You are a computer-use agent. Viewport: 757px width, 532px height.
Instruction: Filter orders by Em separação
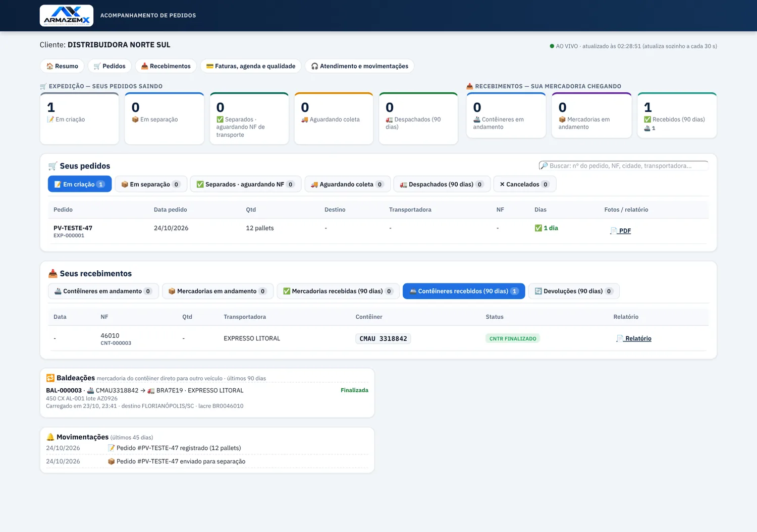[x=151, y=184]
